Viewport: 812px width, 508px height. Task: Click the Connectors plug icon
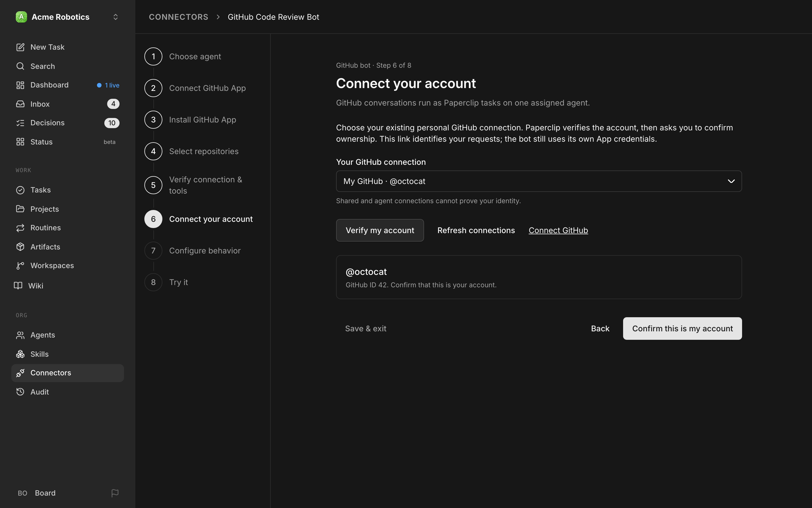[x=20, y=373]
